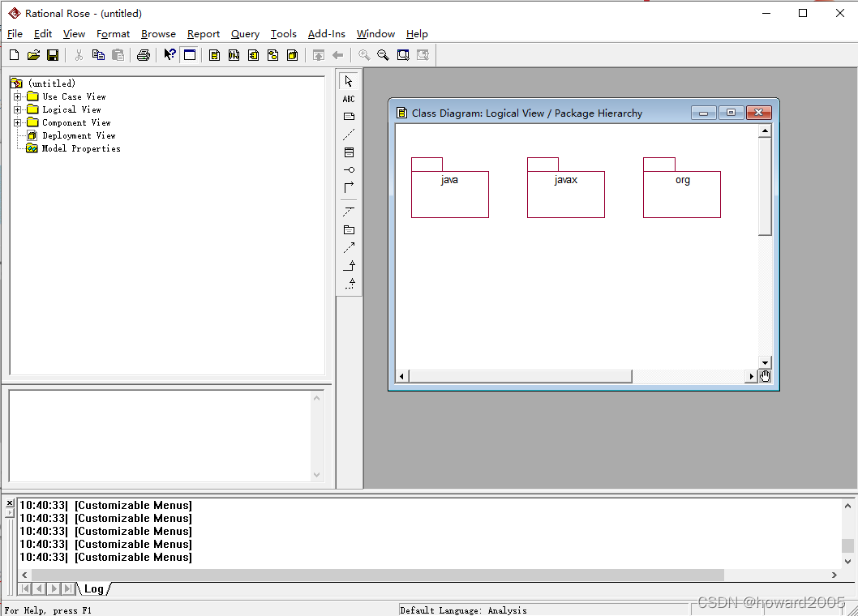
Task: Click the log pane's scroll right arrow
Action: tap(834, 575)
